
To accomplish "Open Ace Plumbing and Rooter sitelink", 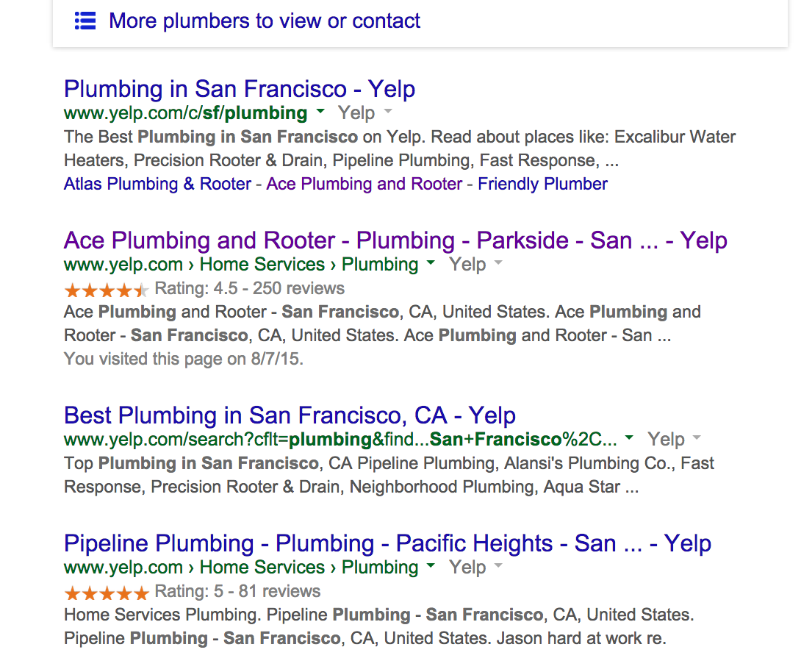I will point(364,184).
